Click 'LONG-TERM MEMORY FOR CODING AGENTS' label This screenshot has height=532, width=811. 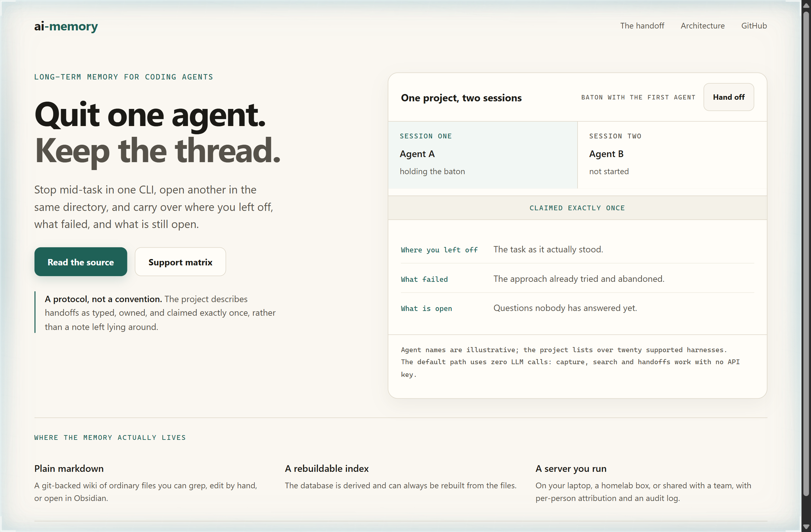pos(123,77)
